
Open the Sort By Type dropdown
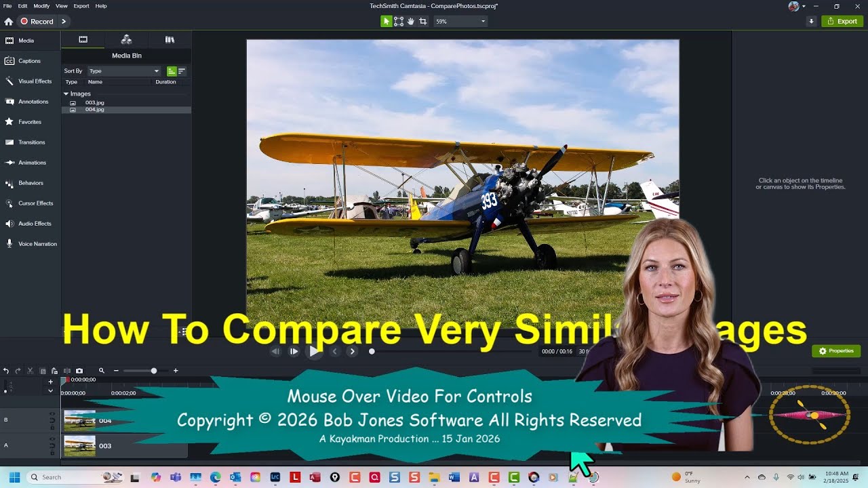coord(124,71)
